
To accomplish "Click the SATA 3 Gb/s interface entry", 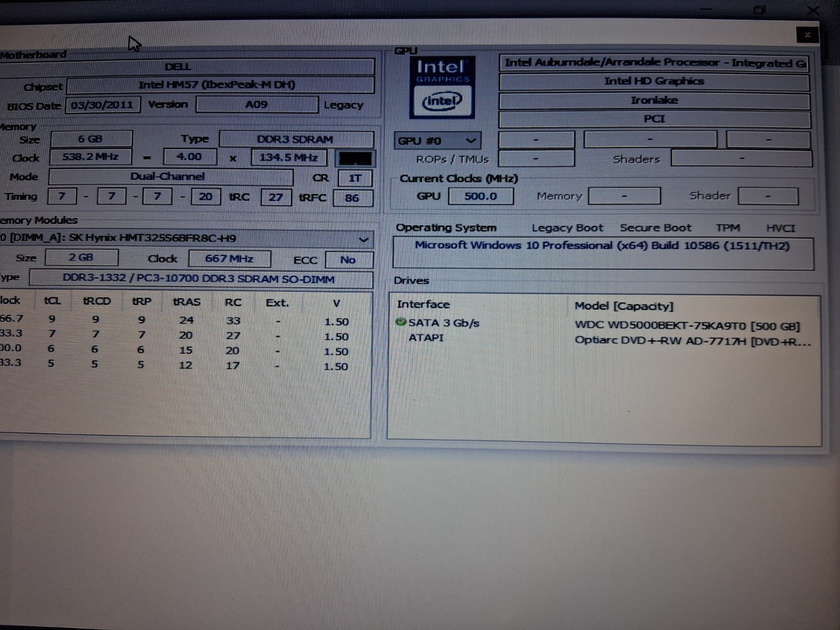I will [444, 323].
